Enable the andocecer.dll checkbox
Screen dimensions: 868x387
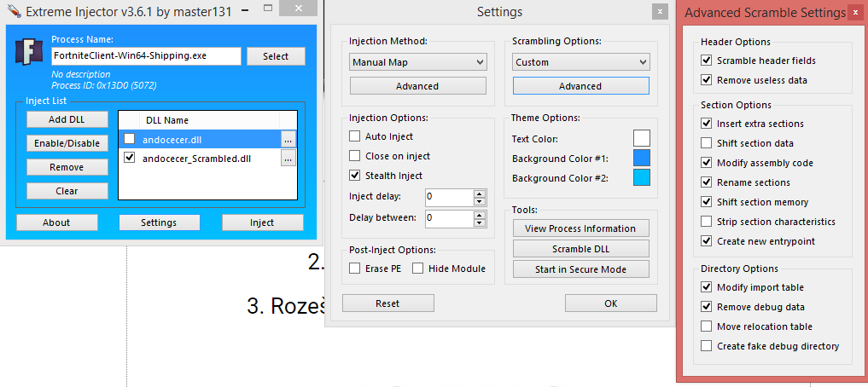129,139
